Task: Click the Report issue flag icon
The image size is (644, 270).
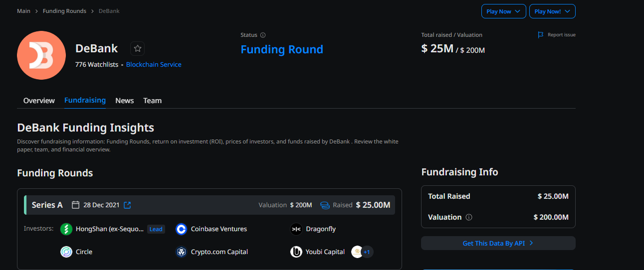Action: click(540, 35)
